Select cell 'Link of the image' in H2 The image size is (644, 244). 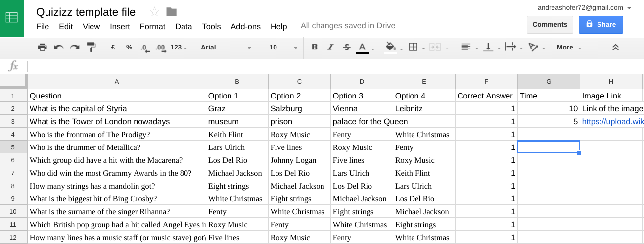pos(611,108)
